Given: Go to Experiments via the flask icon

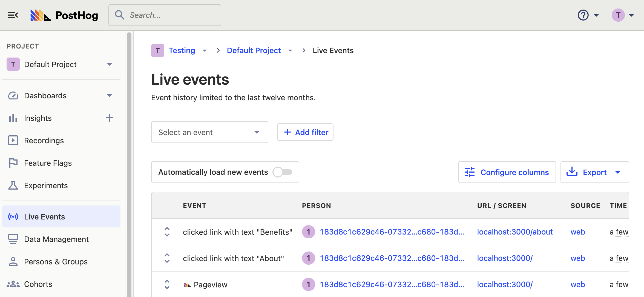Looking at the screenshot, I should tap(13, 185).
